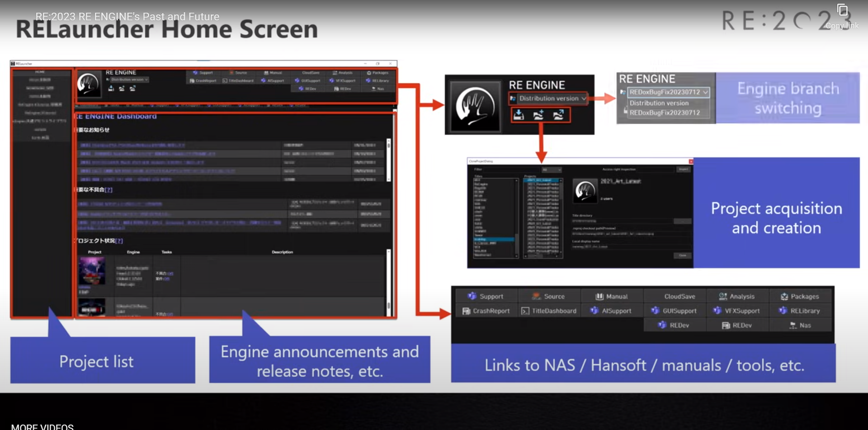Viewport: 868px width, 430px height.
Task: Click the Clone button at dialog bottom
Action: (682, 255)
